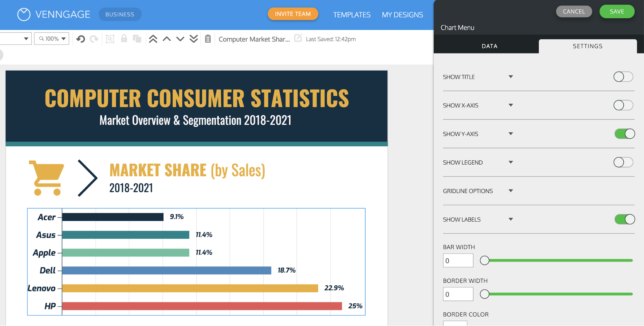Screen dimensions: 644x326
Task: Switch to the Settings tab
Action: pos(588,46)
